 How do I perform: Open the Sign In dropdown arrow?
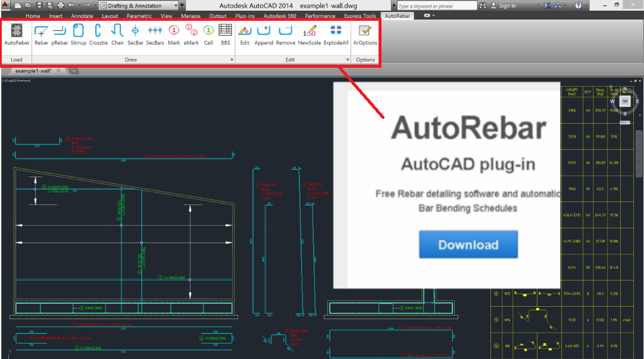(539, 6)
